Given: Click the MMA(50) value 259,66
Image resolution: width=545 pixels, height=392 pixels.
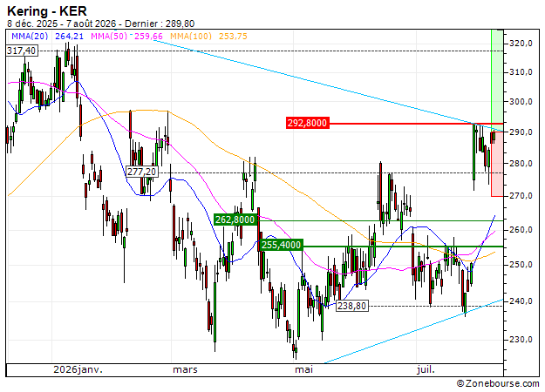Looking at the screenshot, I should click(x=148, y=36).
